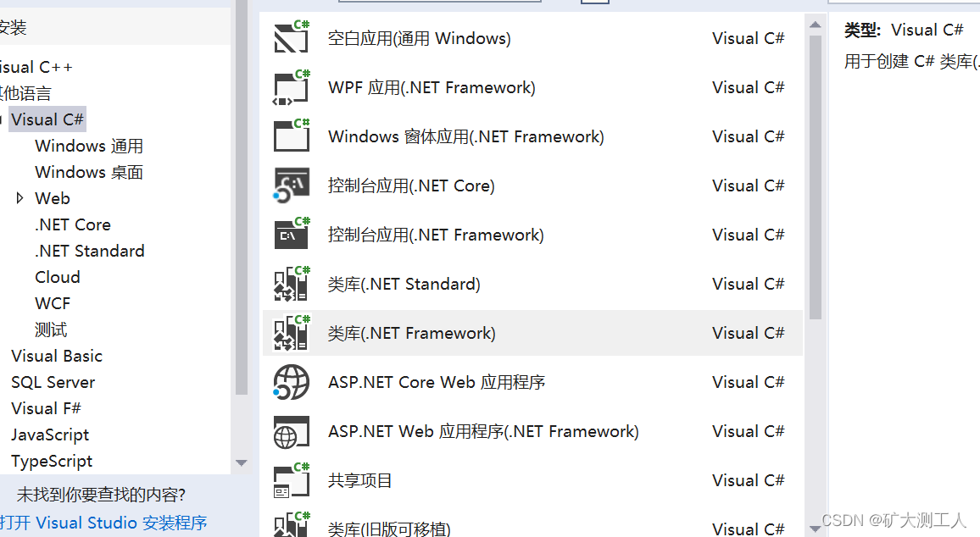Select Windows 窗体应用(.NET Framework) template name
This screenshot has height=537, width=980.
[x=466, y=136]
